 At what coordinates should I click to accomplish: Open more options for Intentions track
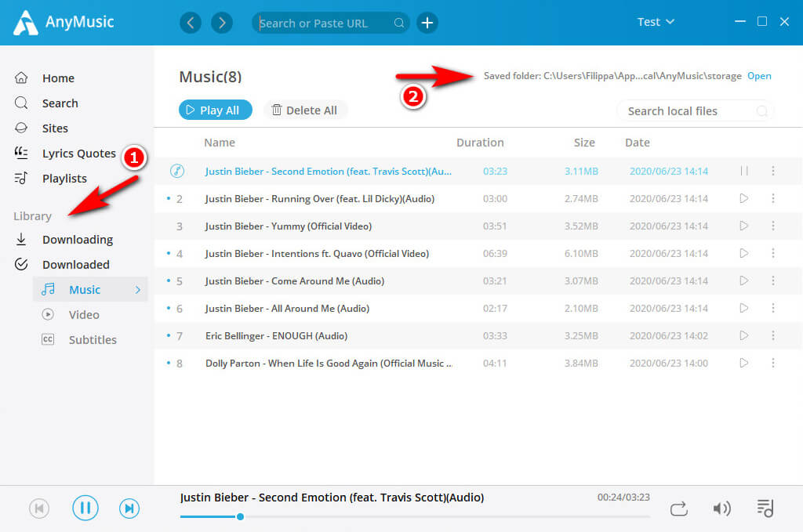[x=772, y=253]
